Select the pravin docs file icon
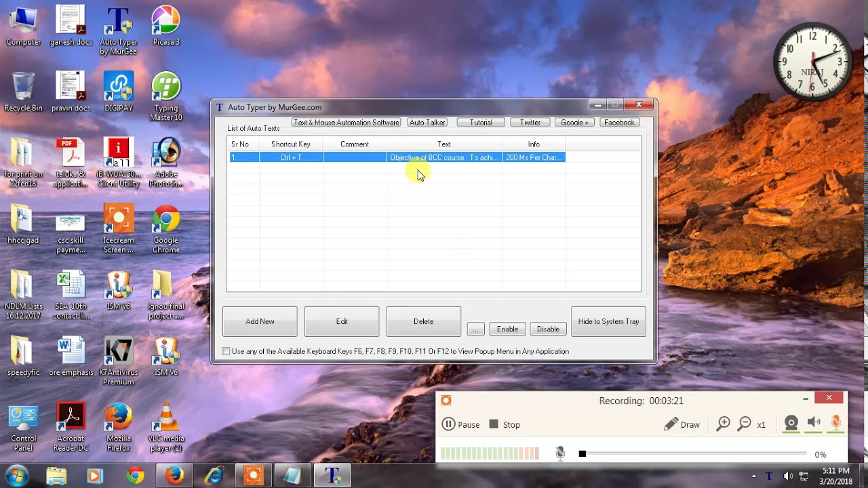The image size is (868, 488). point(71,92)
